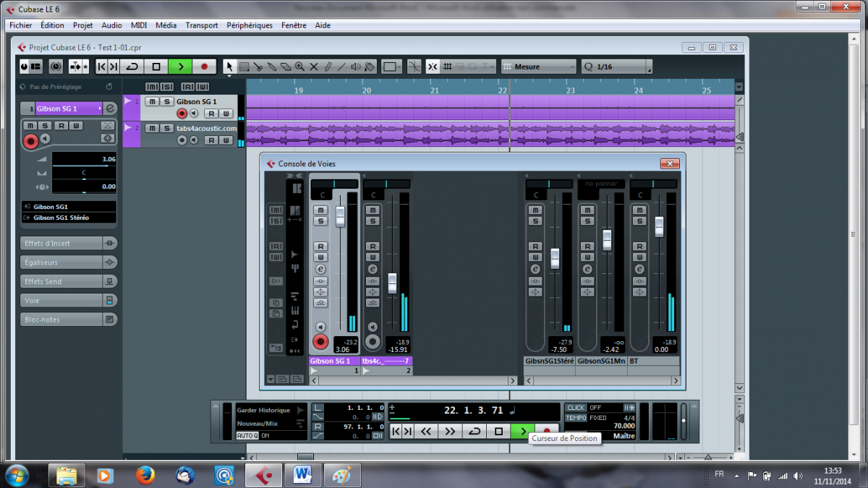Click Gibson SG 1 channel name in mixer
The image size is (868, 488).
pyautogui.click(x=334, y=361)
